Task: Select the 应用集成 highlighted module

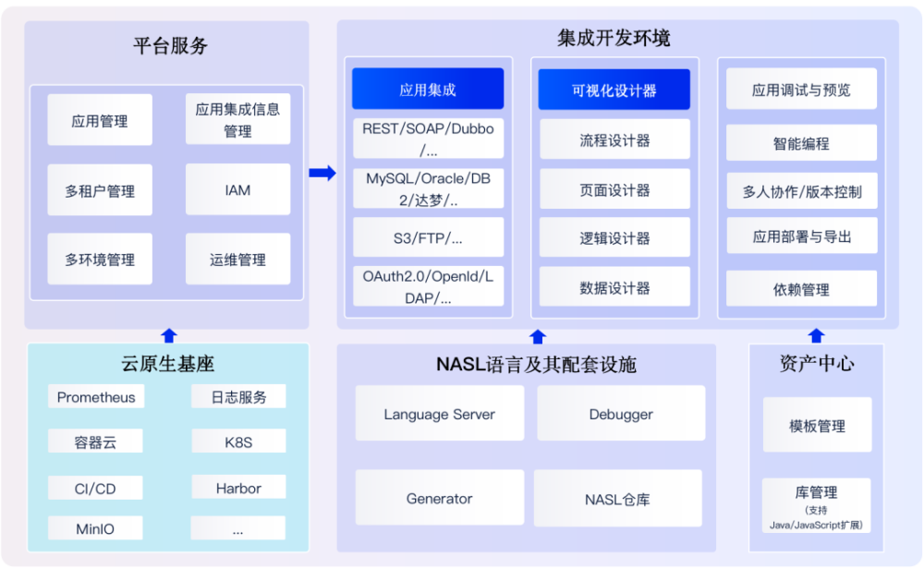Action: coord(427,88)
